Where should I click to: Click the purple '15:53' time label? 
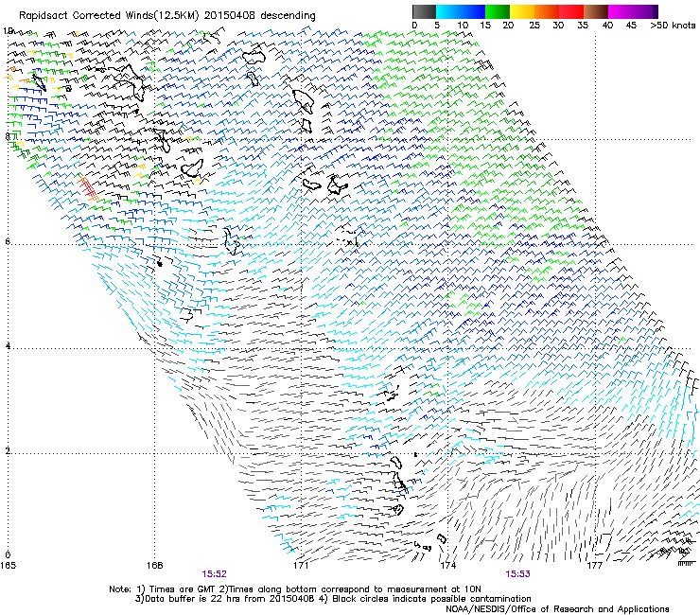pos(517,574)
